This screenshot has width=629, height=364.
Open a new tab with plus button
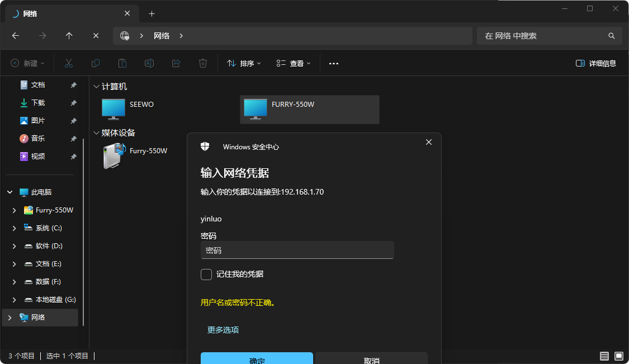coord(152,13)
